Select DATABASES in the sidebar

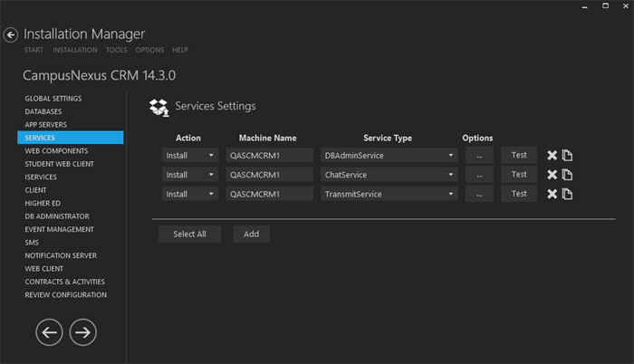(43, 111)
